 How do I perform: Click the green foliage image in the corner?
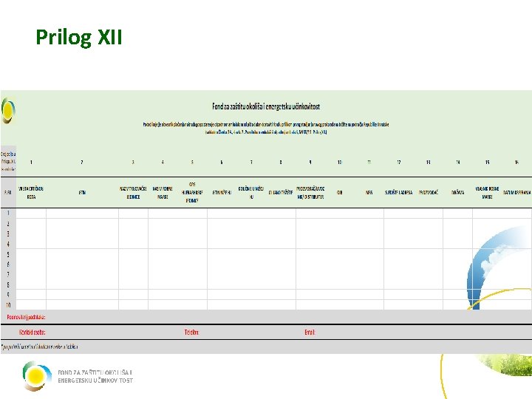pyautogui.click(x=507, y=364)
